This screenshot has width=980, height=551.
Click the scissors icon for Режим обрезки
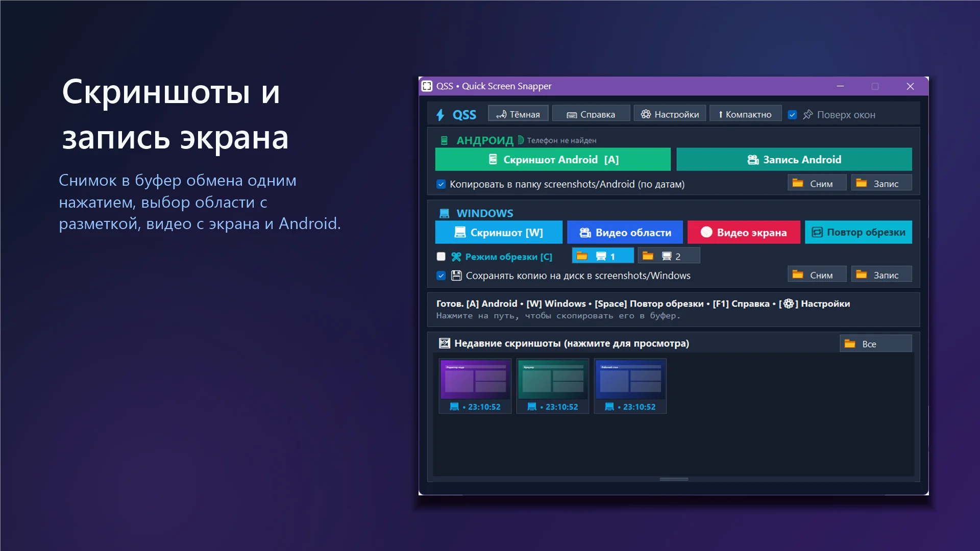click(x=456, y=257)
